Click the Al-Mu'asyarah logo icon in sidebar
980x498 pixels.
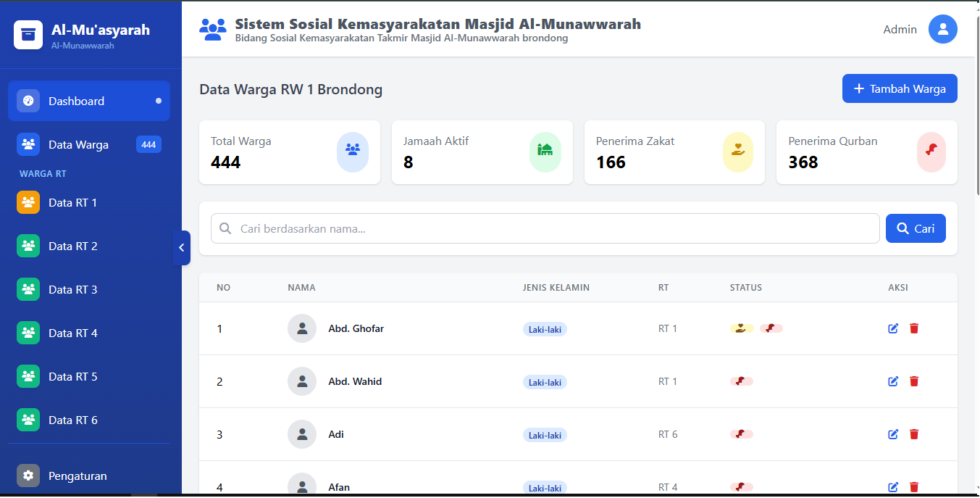point(28,35)
